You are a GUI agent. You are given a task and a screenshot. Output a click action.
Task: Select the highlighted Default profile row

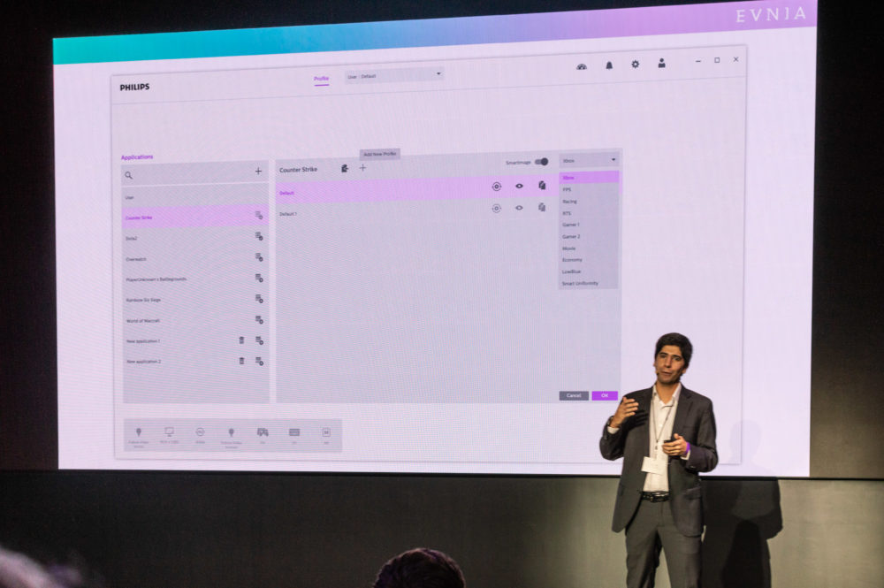pyautogui.click(x=416, y=190)
